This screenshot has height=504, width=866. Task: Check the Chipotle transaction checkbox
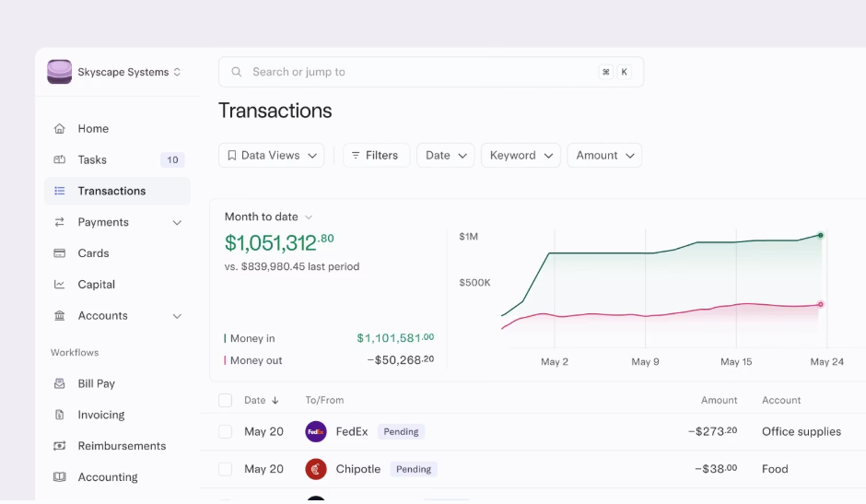(x=226, y=469)
